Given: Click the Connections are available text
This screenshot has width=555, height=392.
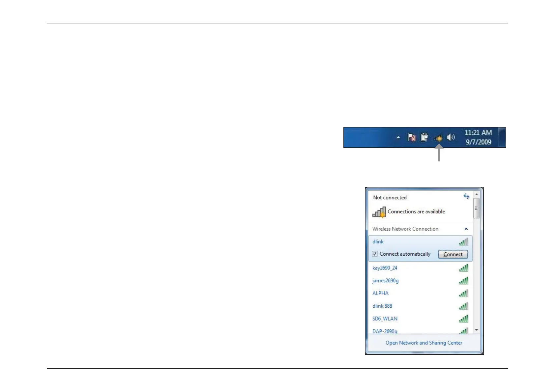Looking at the screenshot, I should 416,211.
